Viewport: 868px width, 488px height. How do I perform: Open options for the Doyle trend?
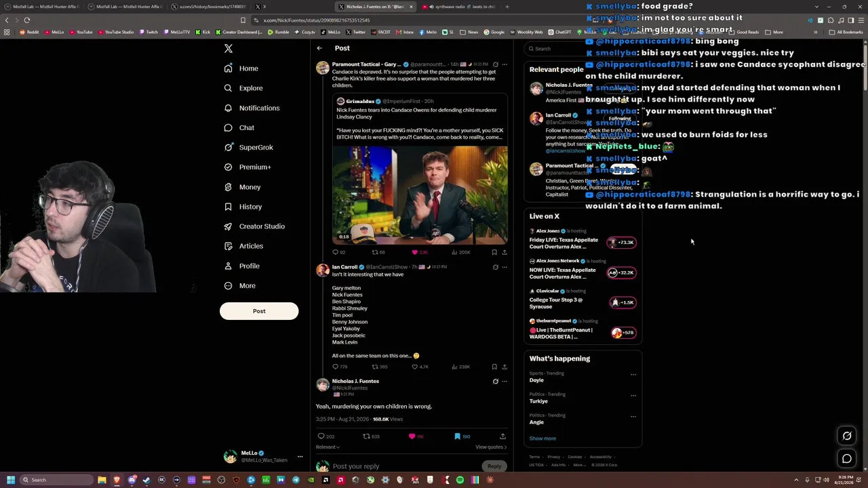(633, 374)
